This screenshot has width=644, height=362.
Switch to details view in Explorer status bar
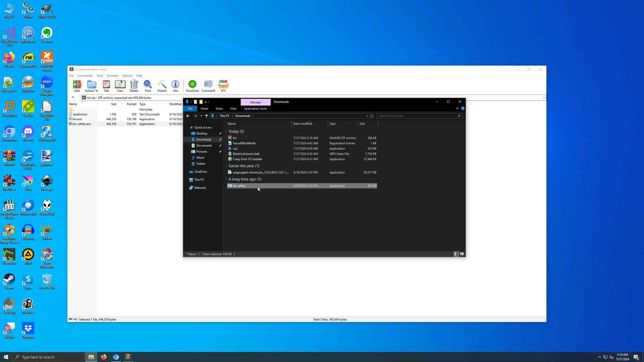tap(456, 254)
